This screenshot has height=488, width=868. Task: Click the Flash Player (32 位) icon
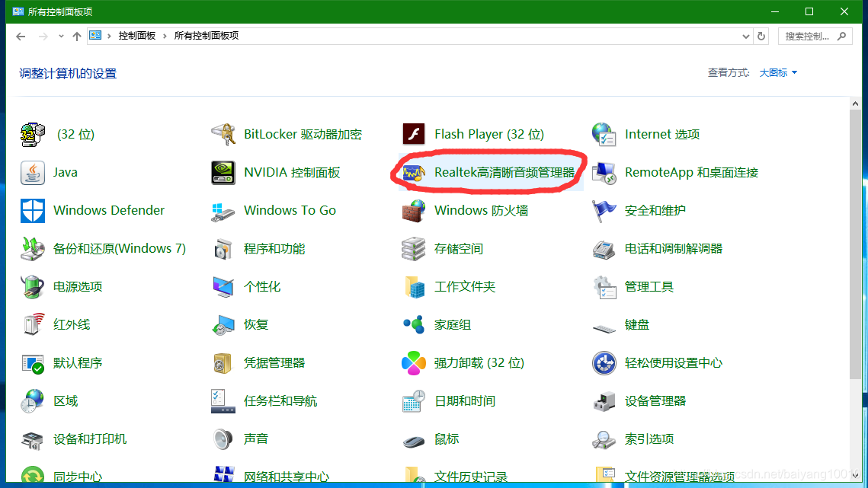414,135
